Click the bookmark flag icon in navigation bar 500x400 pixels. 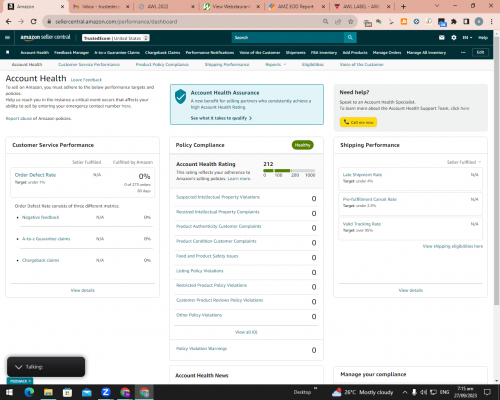coord(8,52)
